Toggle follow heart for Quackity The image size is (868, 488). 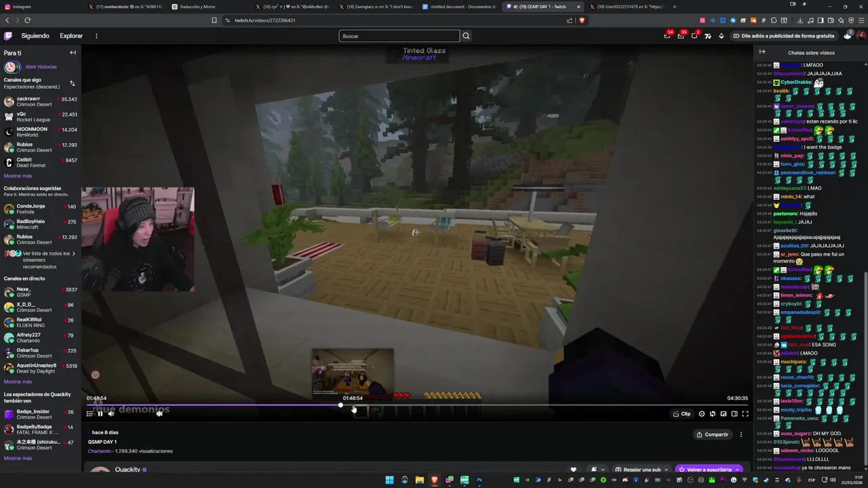(574, 469)
